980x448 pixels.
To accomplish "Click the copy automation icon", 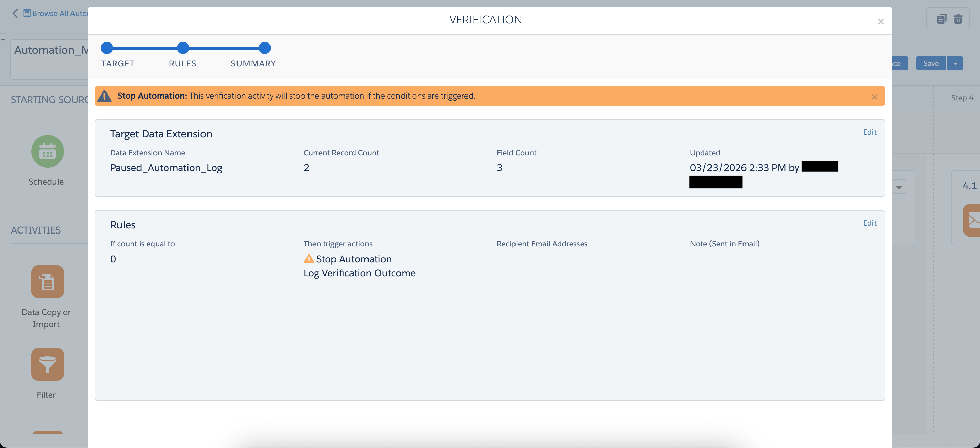I will coord(941,19).
